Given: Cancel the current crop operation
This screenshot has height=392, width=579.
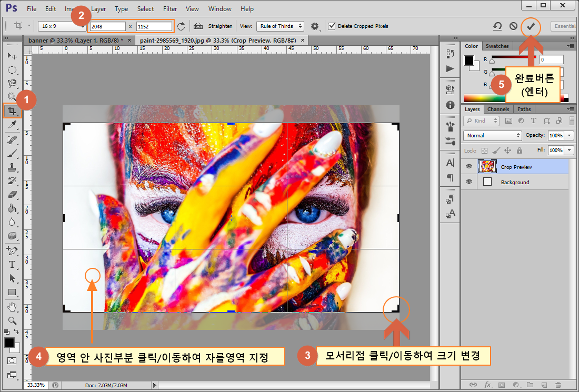Looking at the screenshot, I should tap(513, 26).
